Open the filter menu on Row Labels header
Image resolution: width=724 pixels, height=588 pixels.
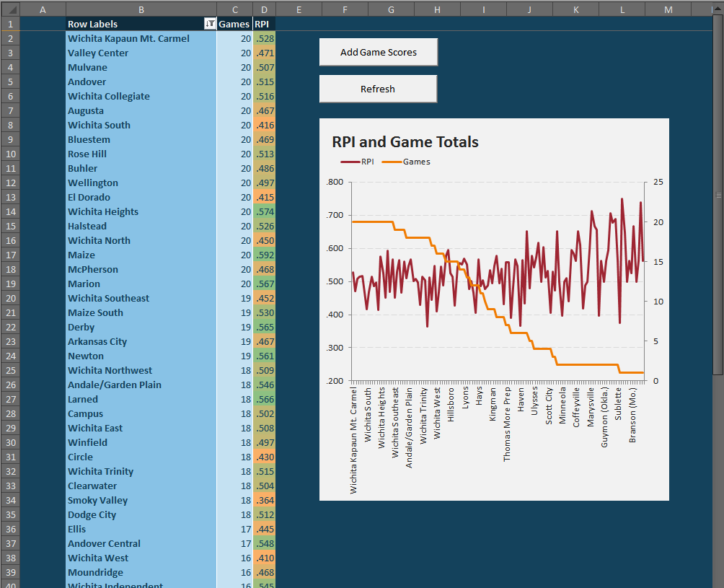[x=210, y=24]
